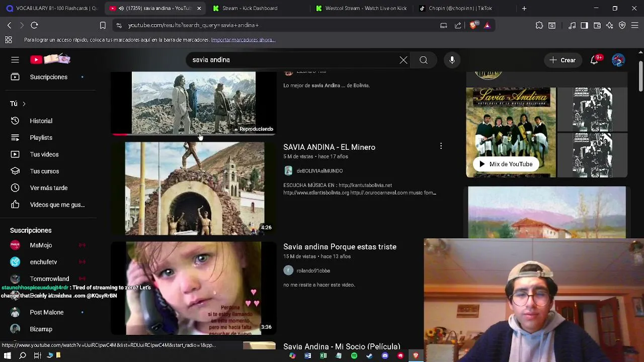Reload the page with refresh icon
The height and width of the screenshot is (362, 644).
tap(34, 25)
